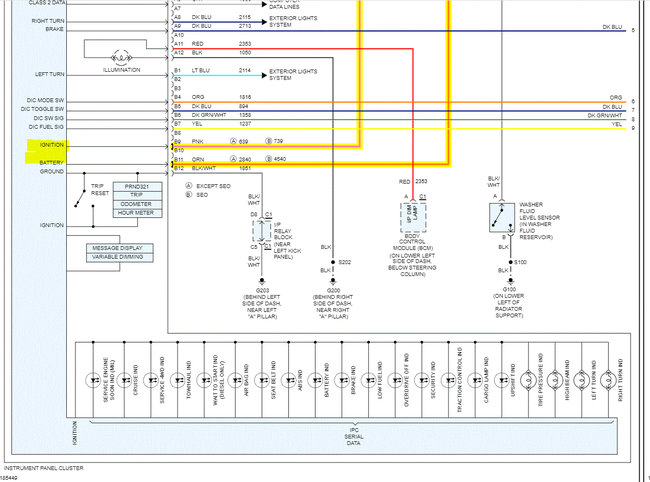This screenshot has height=482, width=650.
Task: Click the arrowhead on the LT BLU 2114 wire
Action: coord(264,75)
